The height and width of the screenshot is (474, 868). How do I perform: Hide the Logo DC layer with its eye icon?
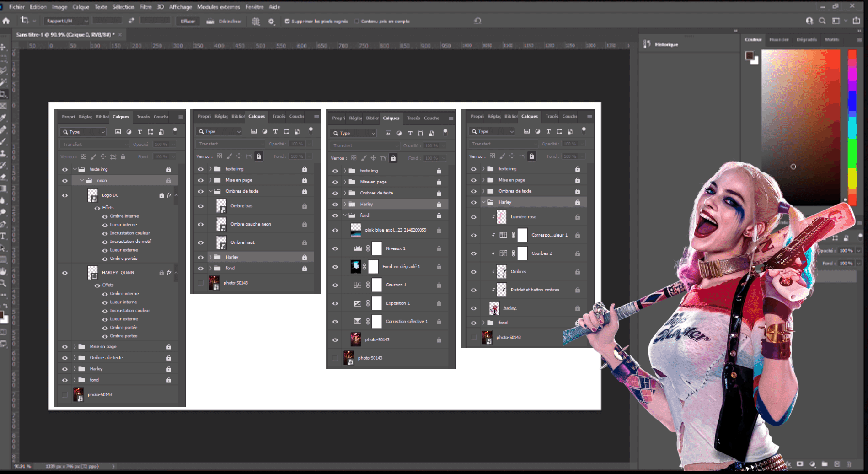65,195
